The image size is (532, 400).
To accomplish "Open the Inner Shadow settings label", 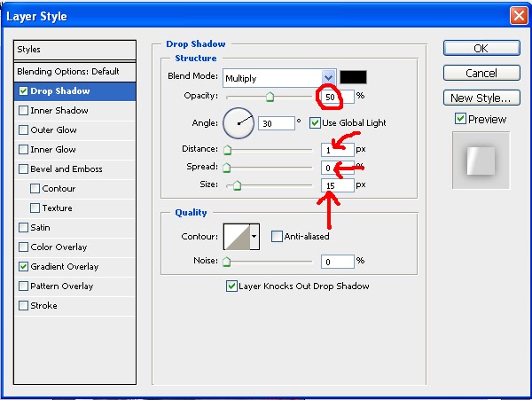I will tap(59, 110).
